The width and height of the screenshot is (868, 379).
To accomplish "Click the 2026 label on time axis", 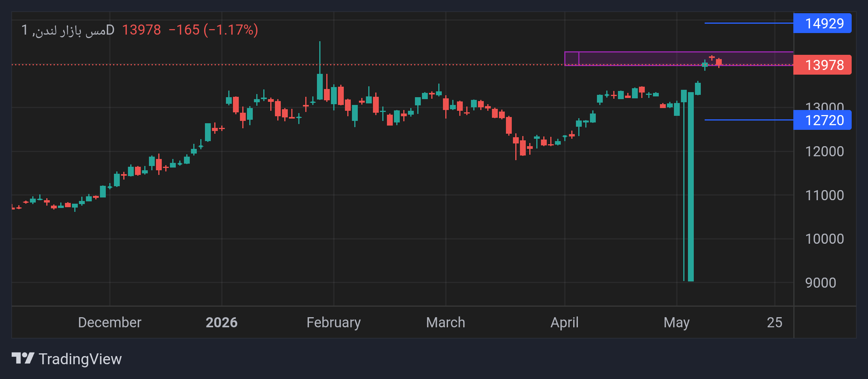I will (x=222, y=323).
